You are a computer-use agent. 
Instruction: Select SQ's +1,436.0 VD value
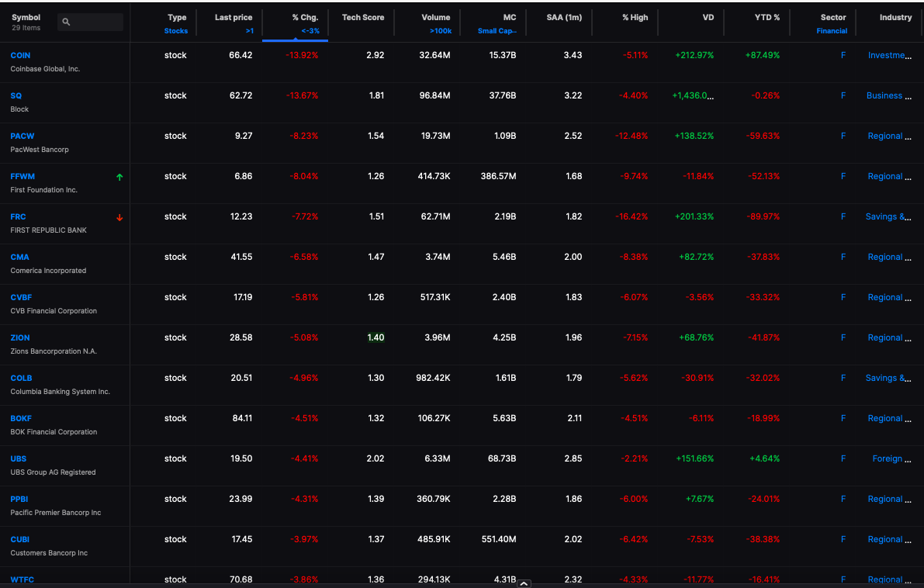click(x=693, y=95)
